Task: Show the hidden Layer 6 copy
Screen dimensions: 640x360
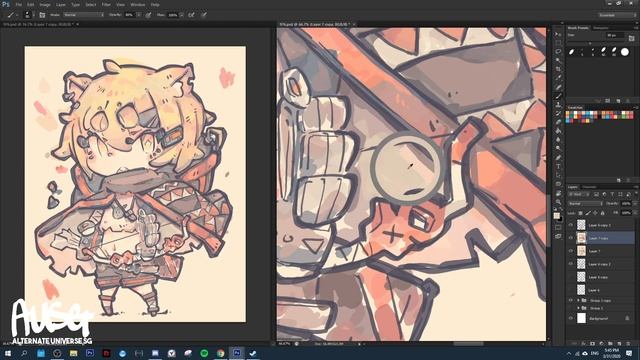Action: [571, 277]
